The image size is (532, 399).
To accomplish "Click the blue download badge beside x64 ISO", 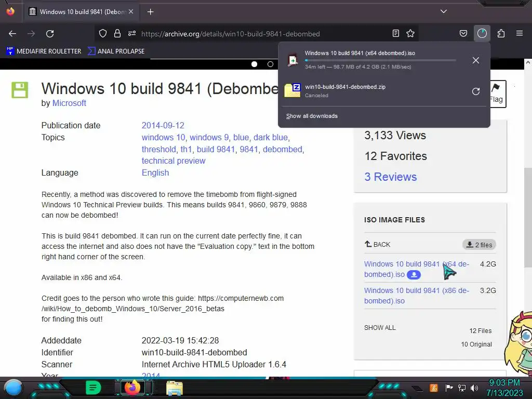I will click(414, 274).
